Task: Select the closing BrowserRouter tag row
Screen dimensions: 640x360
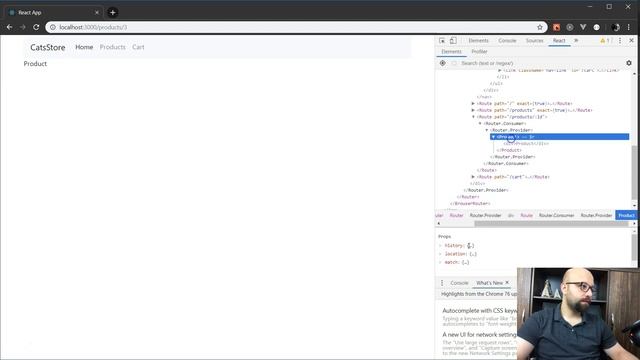Action: click(x=470, y=203)
